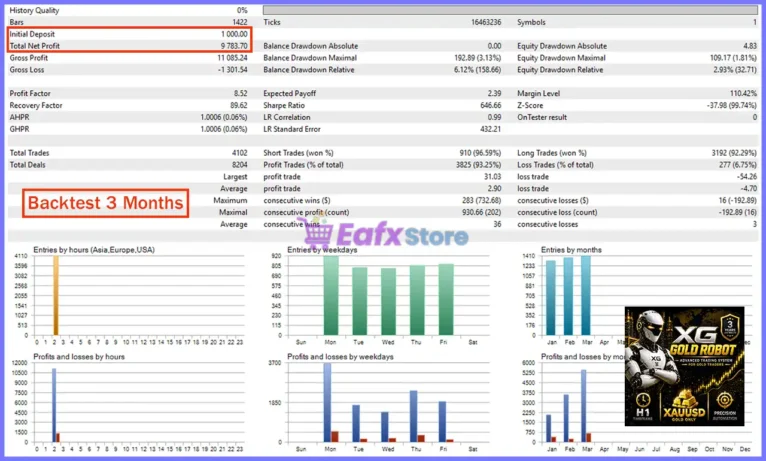Click the orange hour 2 bar in Entries by hours
This screenshot has height=461, width=766.
click(56, 295)
